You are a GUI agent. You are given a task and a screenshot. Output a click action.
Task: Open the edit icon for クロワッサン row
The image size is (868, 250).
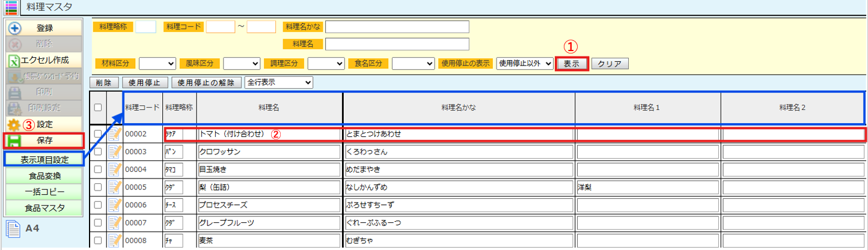coord(115,152)
